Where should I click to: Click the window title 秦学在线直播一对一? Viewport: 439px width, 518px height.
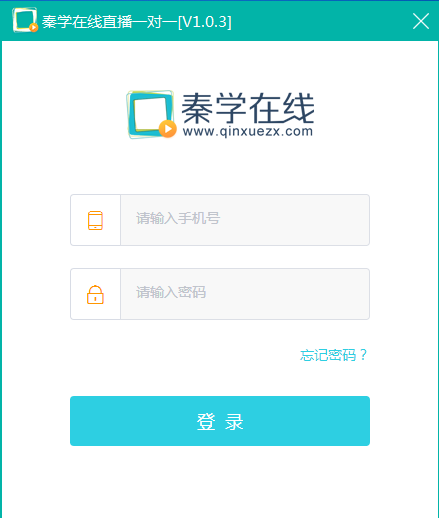110,22
